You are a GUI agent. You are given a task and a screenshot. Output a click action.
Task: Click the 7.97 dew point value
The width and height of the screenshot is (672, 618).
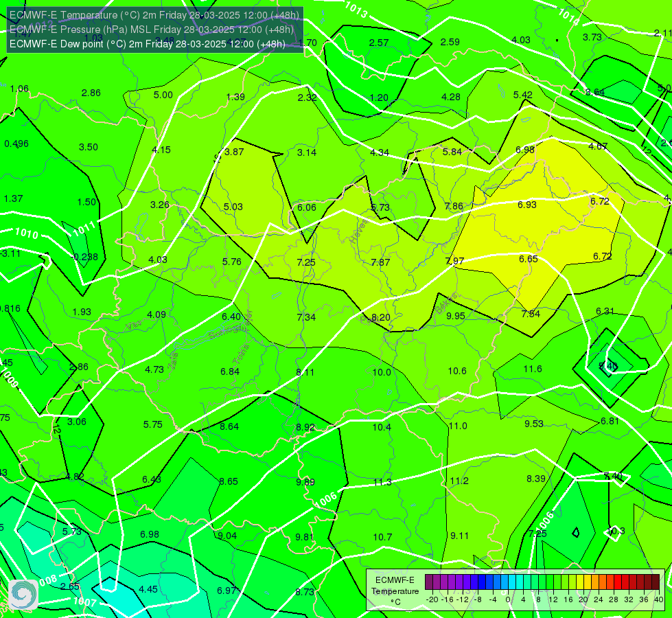point(454,261)
